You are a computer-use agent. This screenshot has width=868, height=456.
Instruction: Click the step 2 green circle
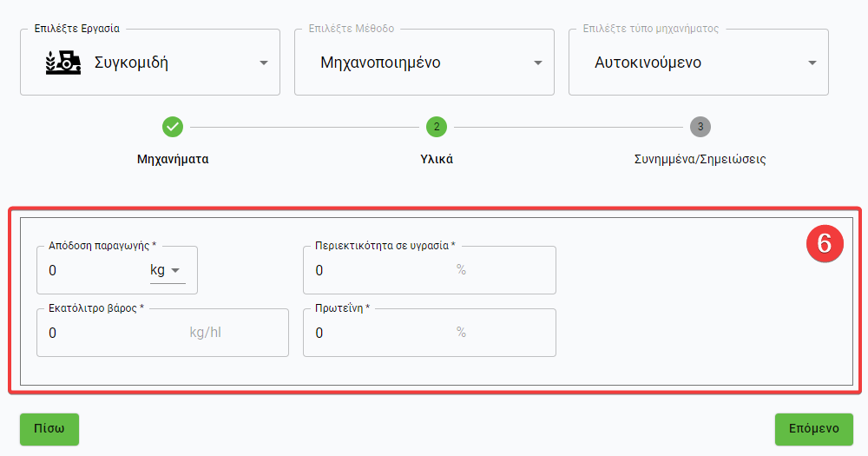click(436, 127)
